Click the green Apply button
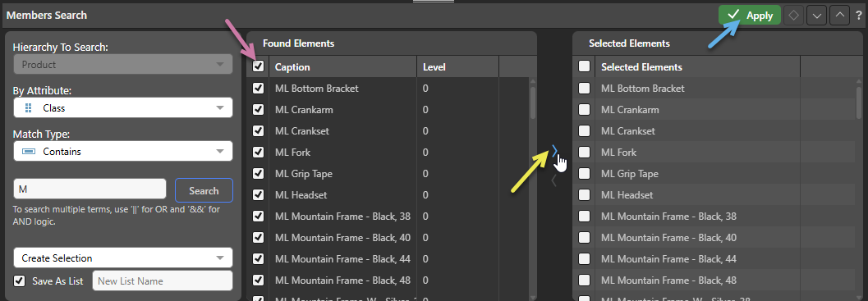 coord(750,16)
